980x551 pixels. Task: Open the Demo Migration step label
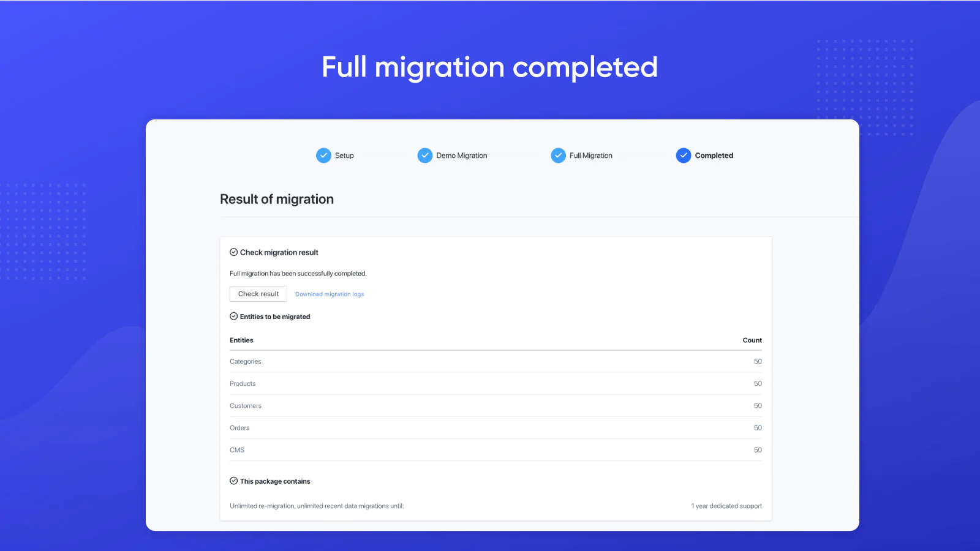point(462,156)
